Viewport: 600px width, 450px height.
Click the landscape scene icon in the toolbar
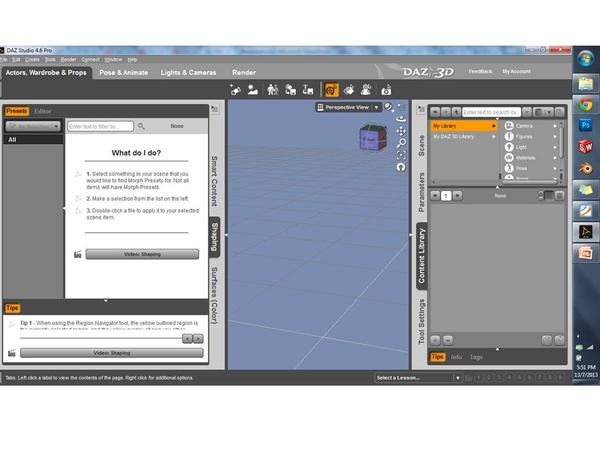tap(253, 90)
